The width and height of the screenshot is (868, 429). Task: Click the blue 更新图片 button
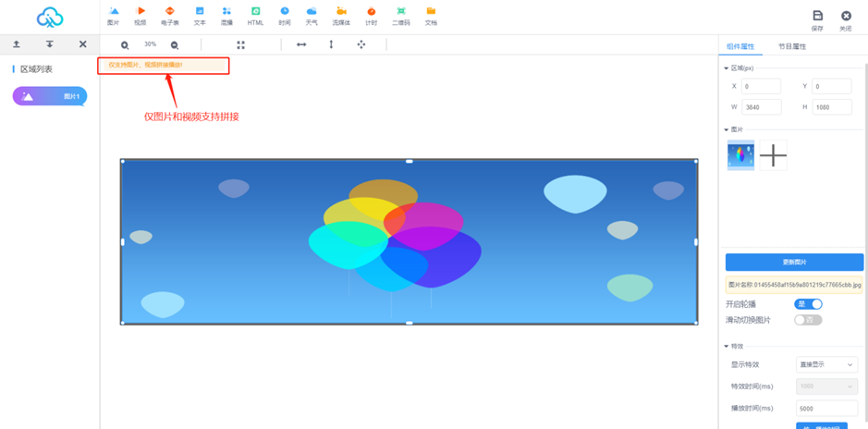[x=793, y=262]
